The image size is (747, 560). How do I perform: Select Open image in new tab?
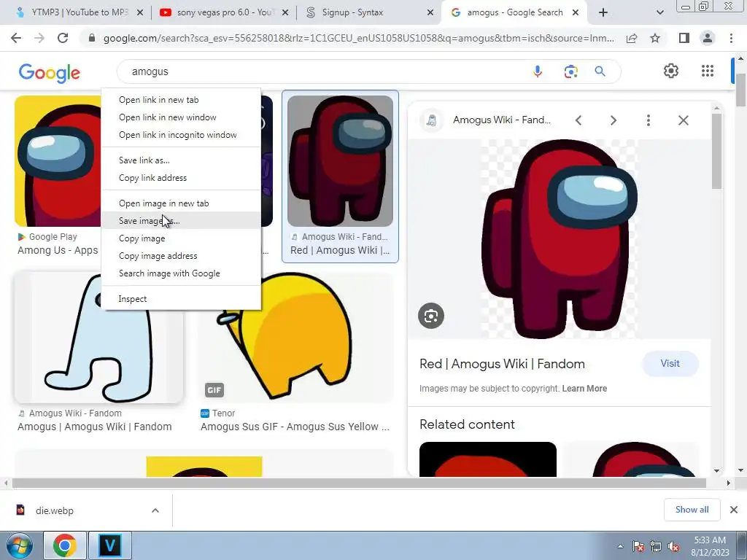coord(181,203)
